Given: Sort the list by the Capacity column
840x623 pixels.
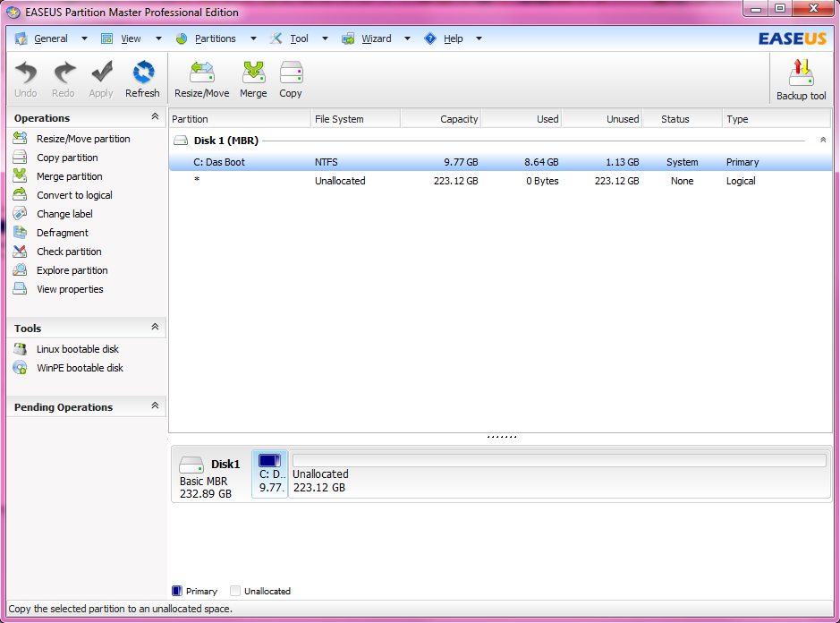Looking at the screenshot, I should (x=441, y=119).
